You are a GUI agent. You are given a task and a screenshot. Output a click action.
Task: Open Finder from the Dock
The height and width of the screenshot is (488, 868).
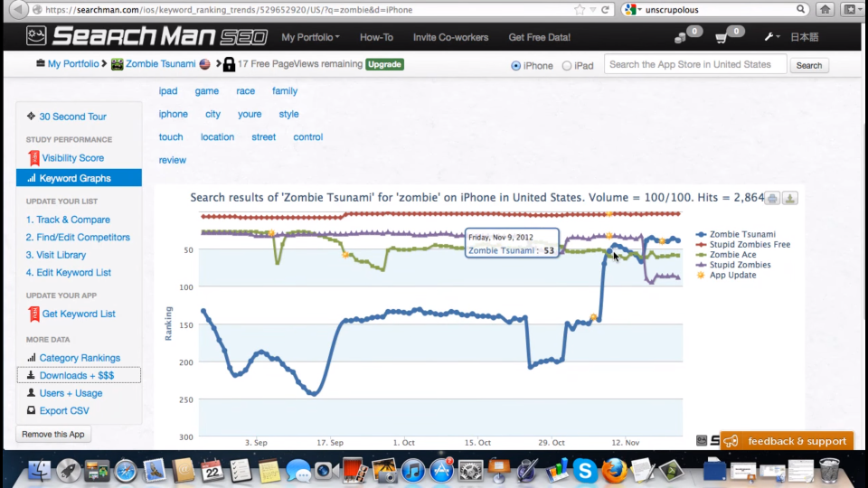click(x=39, y=471)
